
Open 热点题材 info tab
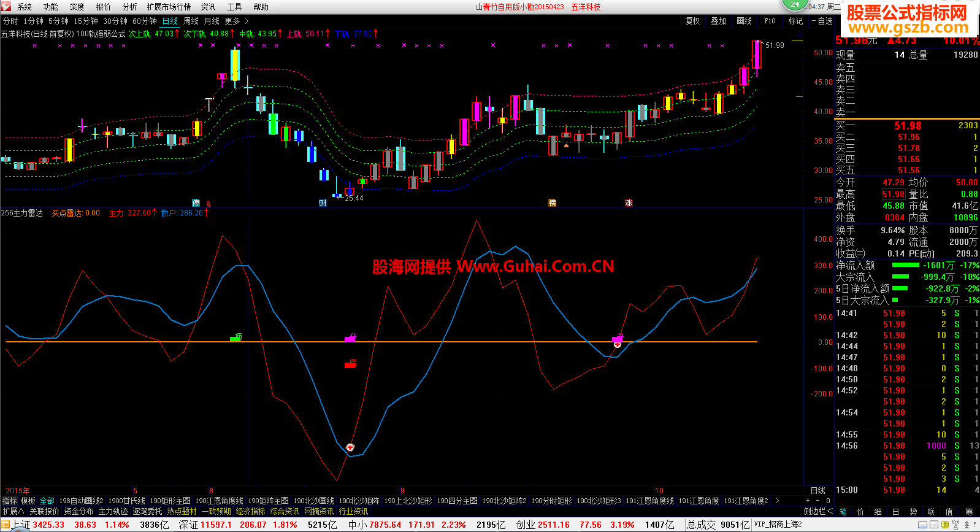[x=182, y=511]
